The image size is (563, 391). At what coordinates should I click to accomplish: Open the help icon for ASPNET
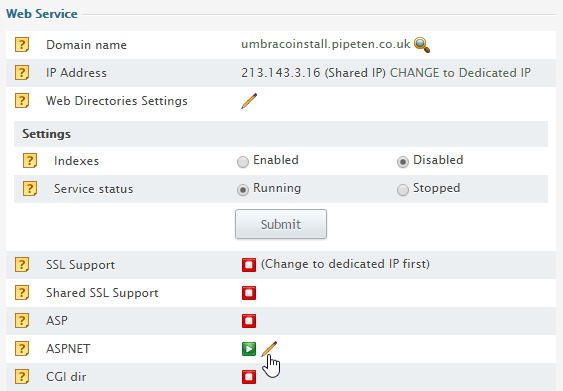22,349
